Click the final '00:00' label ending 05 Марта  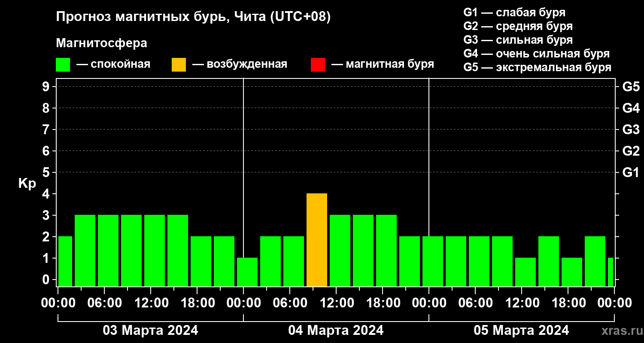614,303
